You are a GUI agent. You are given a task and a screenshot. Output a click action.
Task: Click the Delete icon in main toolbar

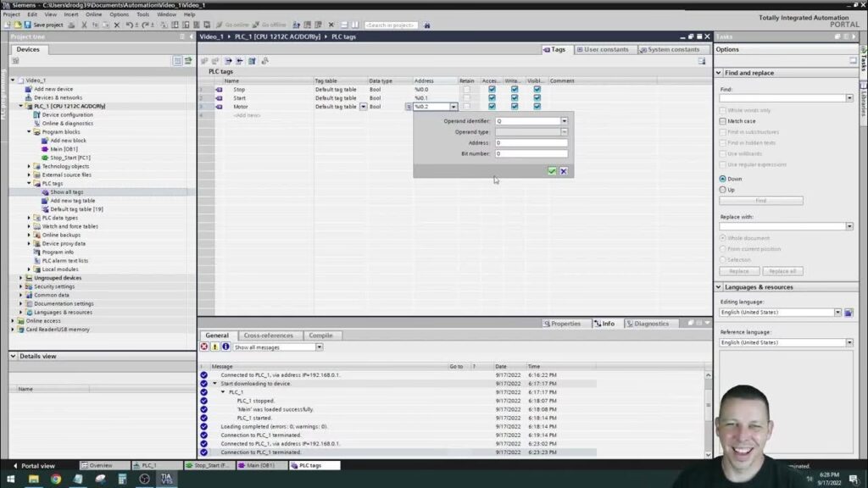pyautogui.click(x=116, y=25)
